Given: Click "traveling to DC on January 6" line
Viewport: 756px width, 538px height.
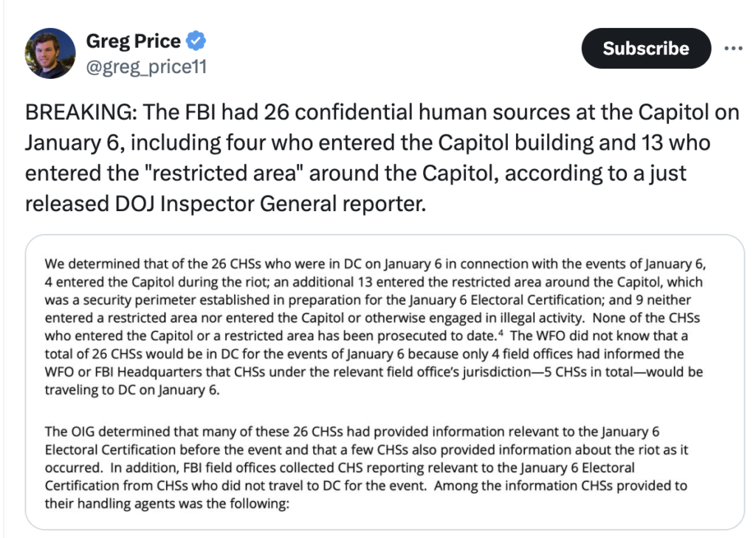Looking at the screenshot, I should (131, 390).
